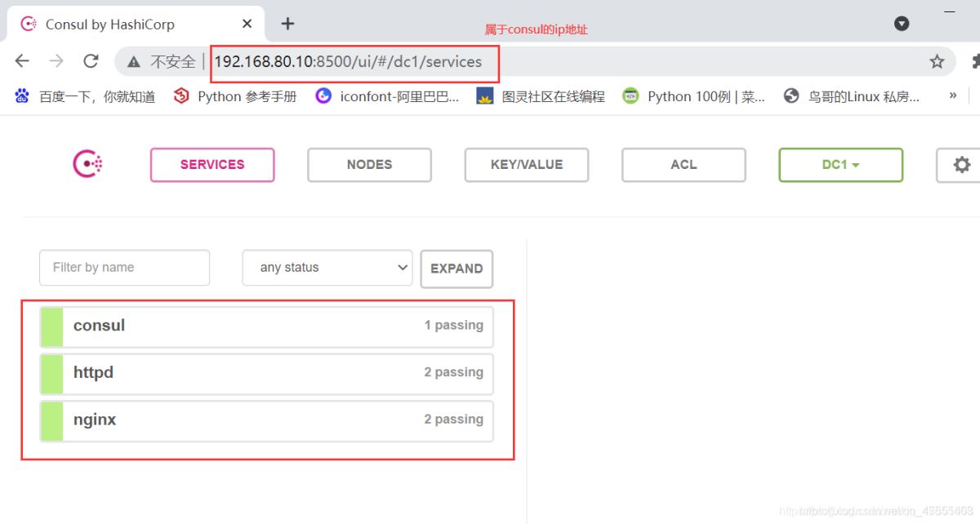Expand the bookmarks overflow chevron
980x524 pixels.
point(952,95)
